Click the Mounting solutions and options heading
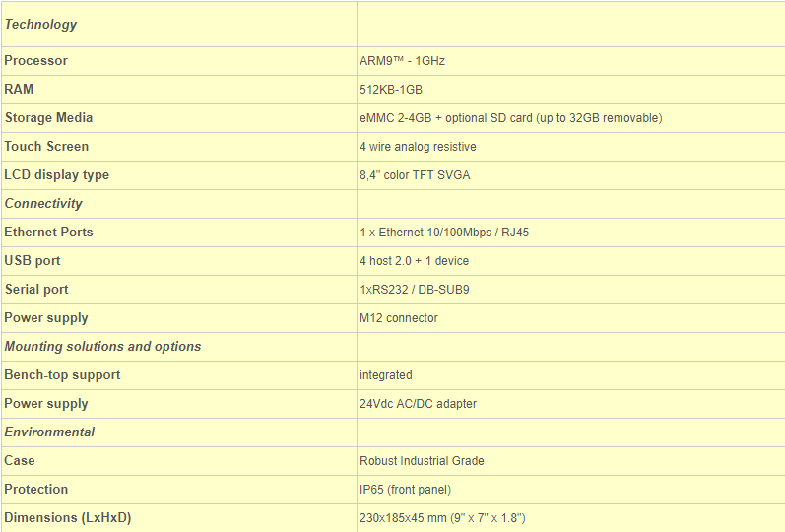785x532 pixels. 102,347
